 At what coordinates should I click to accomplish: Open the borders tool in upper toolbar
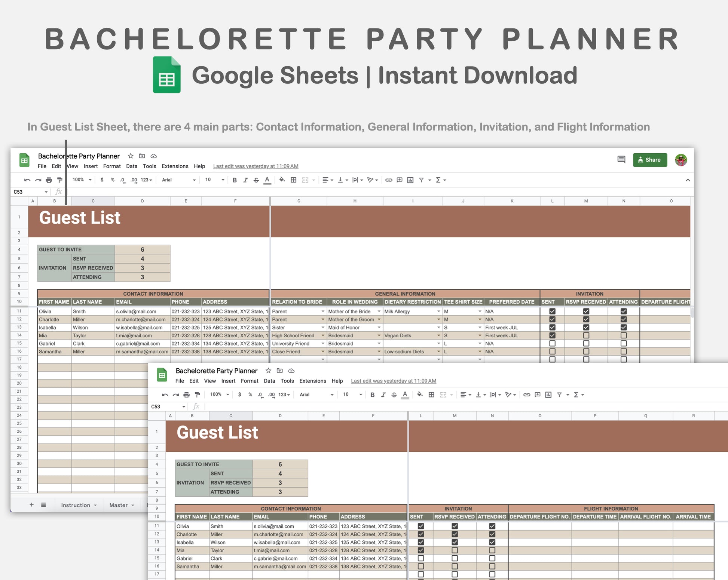point(294,180)
